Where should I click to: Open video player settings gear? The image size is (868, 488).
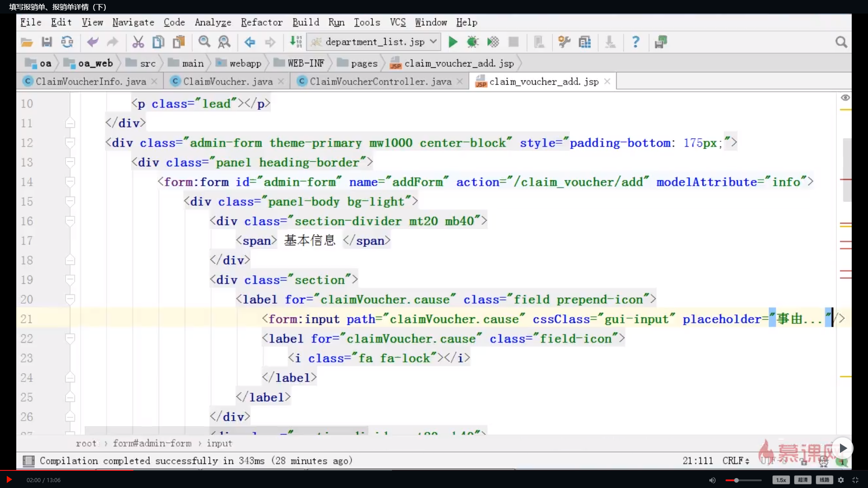(x=841, y=480)
